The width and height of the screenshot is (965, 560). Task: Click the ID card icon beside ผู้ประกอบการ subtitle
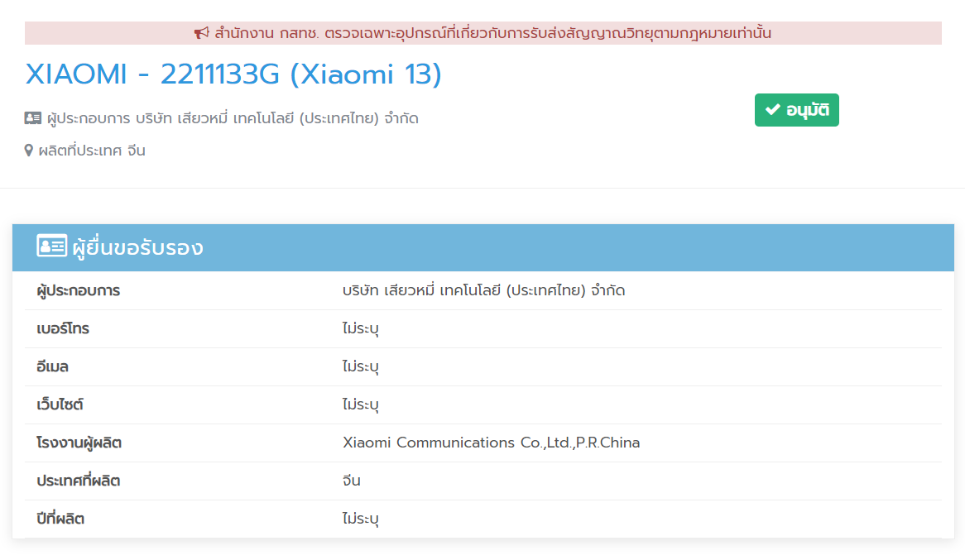click(x=33, y=118)
